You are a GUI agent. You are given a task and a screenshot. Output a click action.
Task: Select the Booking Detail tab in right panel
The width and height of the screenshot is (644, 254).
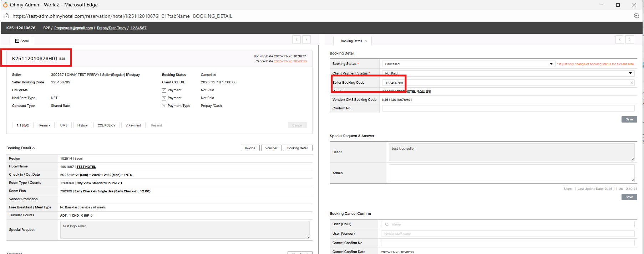(x=351, y=41)
